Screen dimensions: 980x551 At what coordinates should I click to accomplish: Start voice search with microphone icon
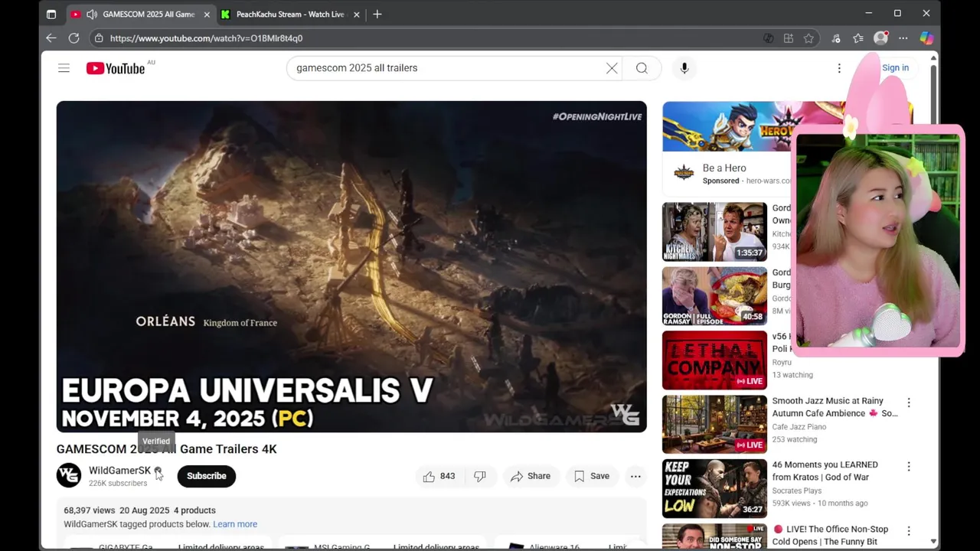[x=684, y=68]
